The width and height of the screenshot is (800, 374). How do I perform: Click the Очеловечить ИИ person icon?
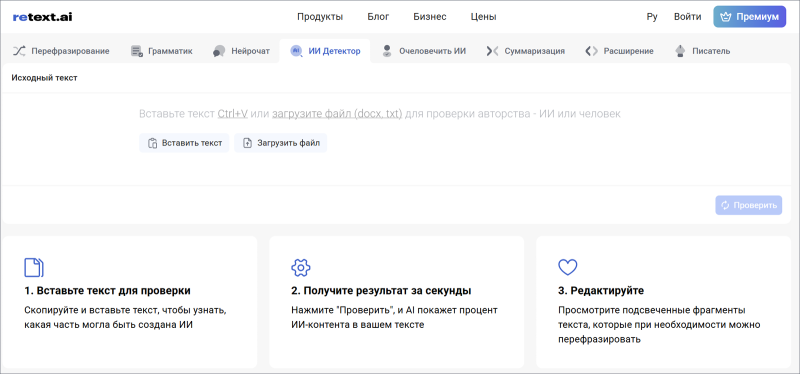point(387,51)
